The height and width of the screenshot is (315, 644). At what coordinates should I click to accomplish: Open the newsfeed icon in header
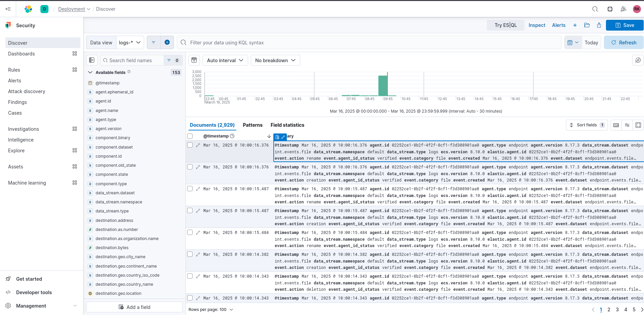[x=623, y=9]
